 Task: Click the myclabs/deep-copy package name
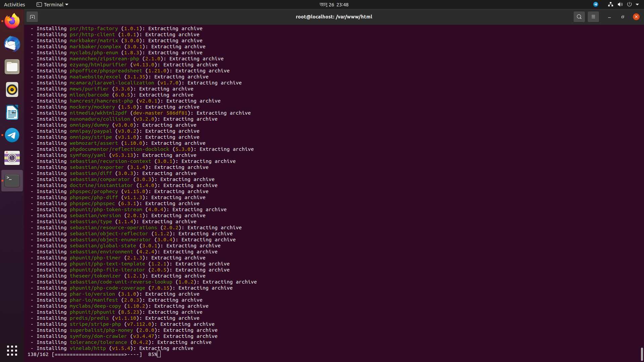pyautogui.click(x=95, y=306)
